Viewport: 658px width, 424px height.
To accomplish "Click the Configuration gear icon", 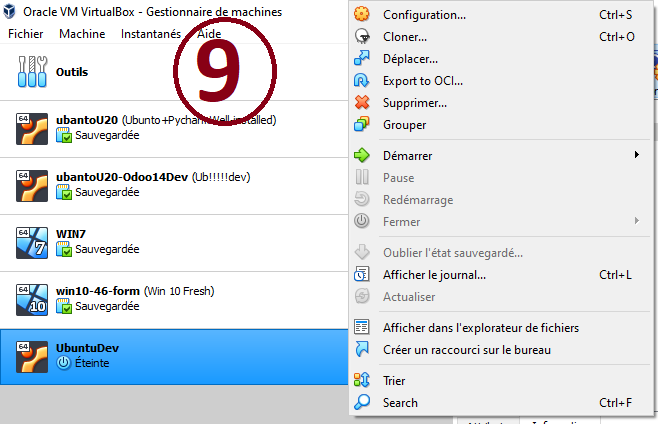I will (363, 15).
